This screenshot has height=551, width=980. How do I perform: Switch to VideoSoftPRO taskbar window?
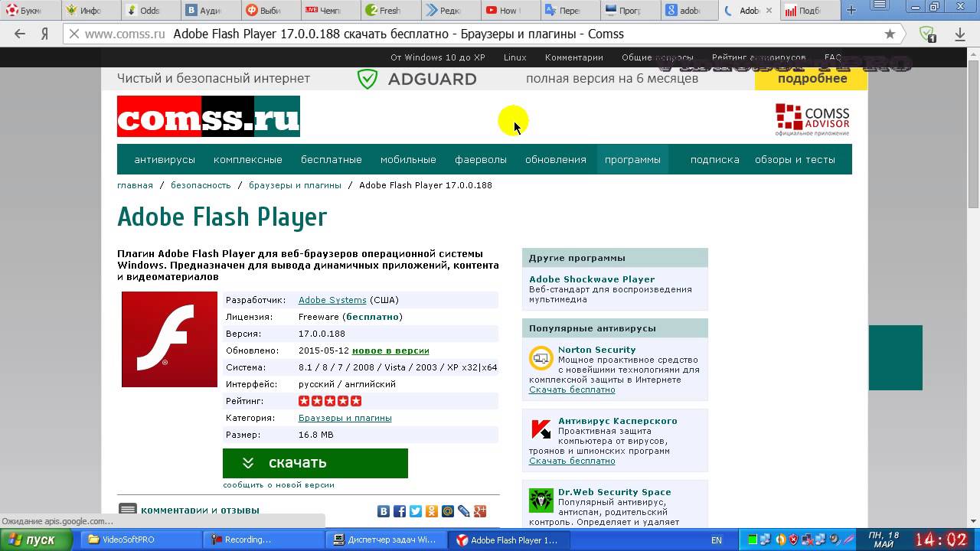pyautogui.click(x=142, y=540)
